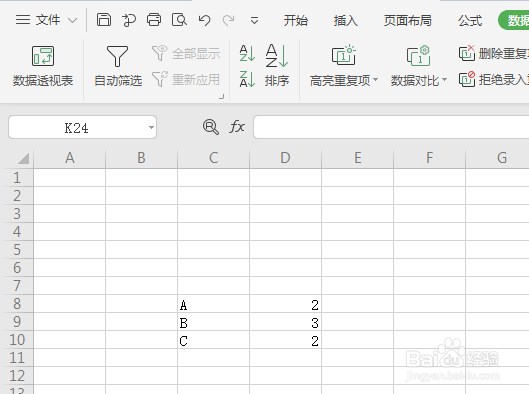Image resolution: width=529 pixels, height=394 pixels.
Task: Click cell containing "B" in row 9
Action: [x=213, y=321]
